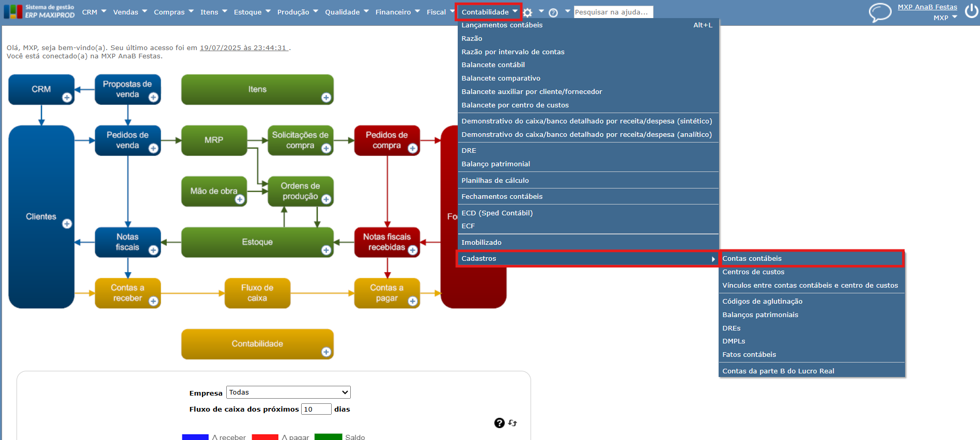Click the red A pagar legend swatch
980x440 pixels.
coord(265,437)
